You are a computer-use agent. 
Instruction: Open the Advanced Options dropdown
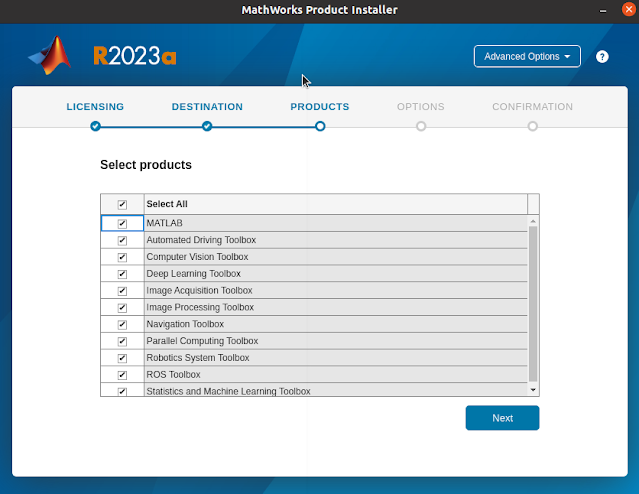pos(527,56)
